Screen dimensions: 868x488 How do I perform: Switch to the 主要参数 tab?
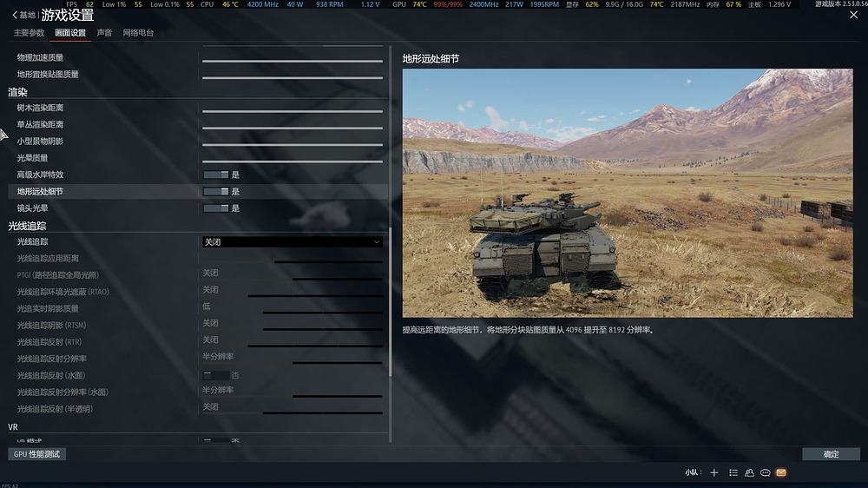pyautogui.click(x=29, y=33)
